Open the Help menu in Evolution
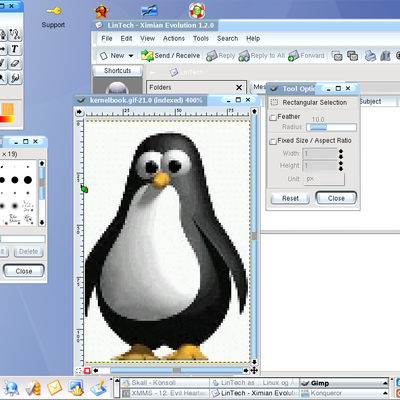Viewport: 400px width, 400px height. pos(253,39)
